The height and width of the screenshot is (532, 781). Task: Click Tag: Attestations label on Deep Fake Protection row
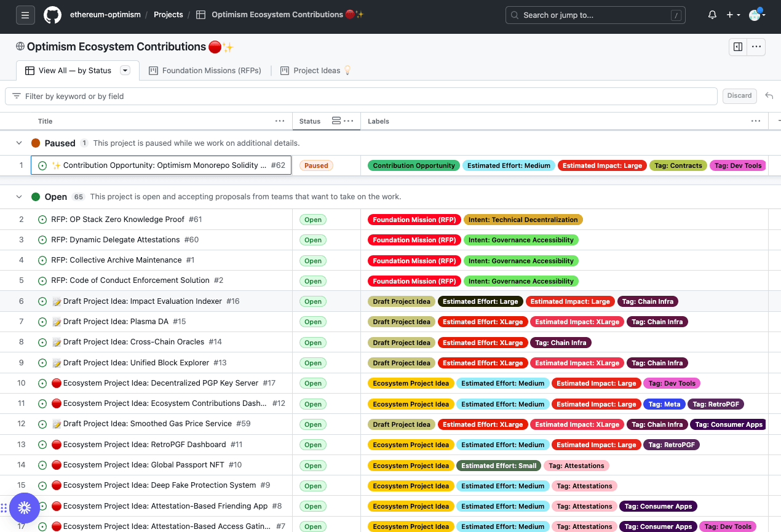pyautogui.click(x=584, y=486)
